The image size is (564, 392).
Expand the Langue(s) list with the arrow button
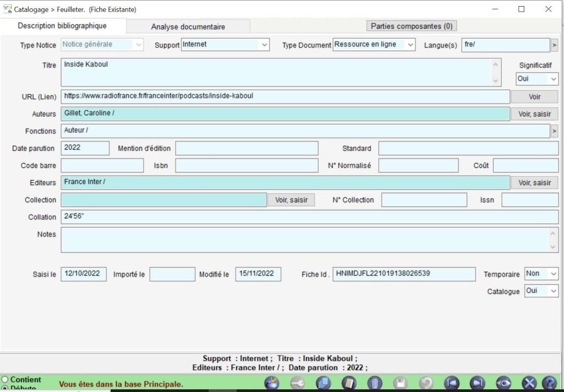click(x=554, y=45)
